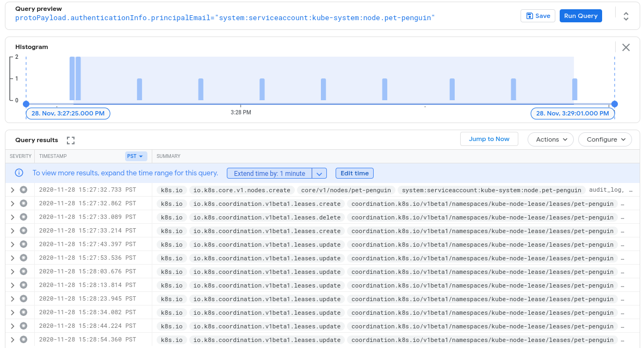This screenshot has width=644, height=348.
Task: Close the Histogram panel
Action: (626, 47)
